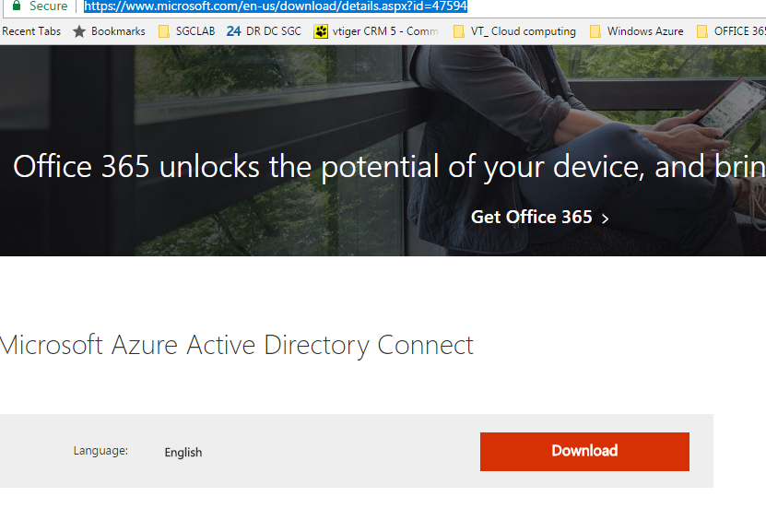Select the English language option
Viewport: 766px width, 532px height.
tap(183, 453)
